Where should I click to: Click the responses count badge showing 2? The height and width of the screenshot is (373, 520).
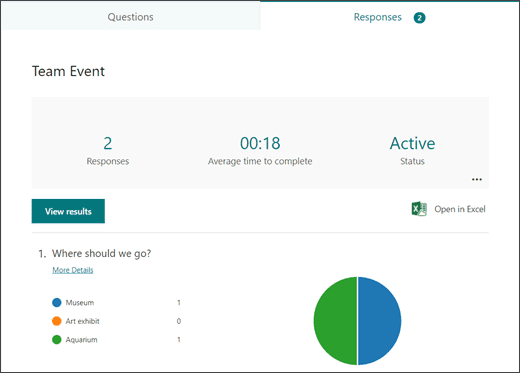click(x=419, y=18)
